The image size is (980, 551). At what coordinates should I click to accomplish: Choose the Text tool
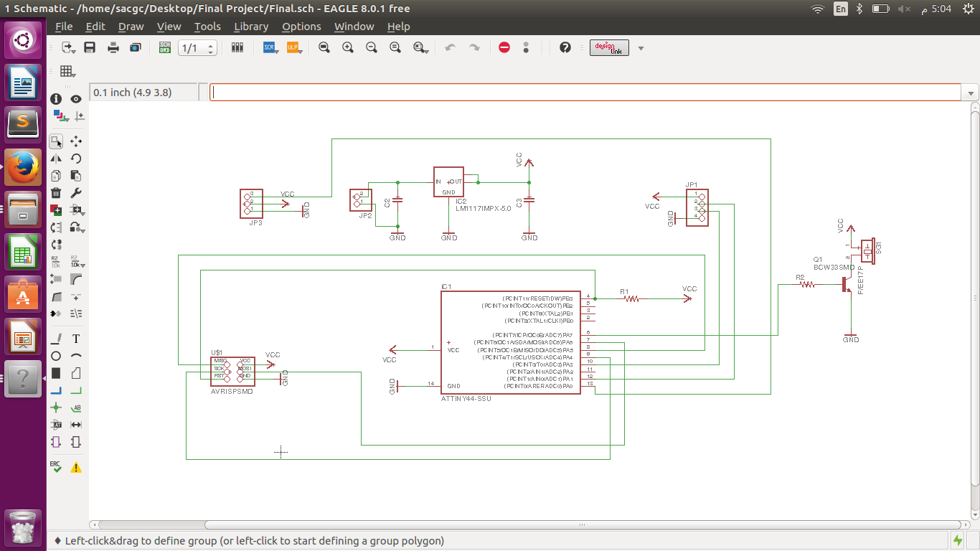pos(76,339)
